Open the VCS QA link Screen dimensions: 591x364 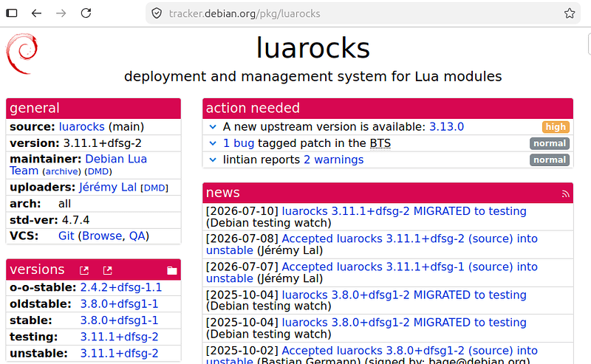137,236
